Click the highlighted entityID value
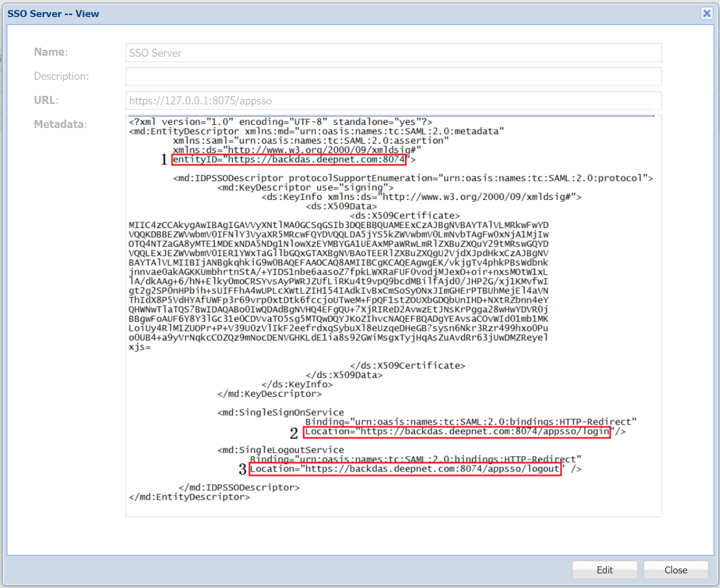 [289, 160]
